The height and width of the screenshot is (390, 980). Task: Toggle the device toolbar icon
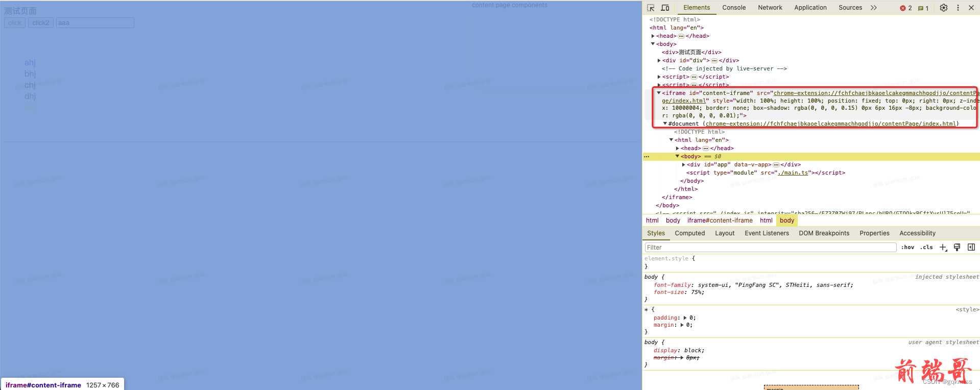pos(665,8)
